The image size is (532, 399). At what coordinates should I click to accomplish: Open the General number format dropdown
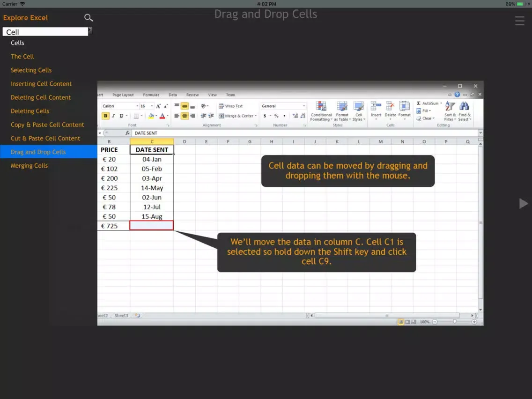coord(303,106)
